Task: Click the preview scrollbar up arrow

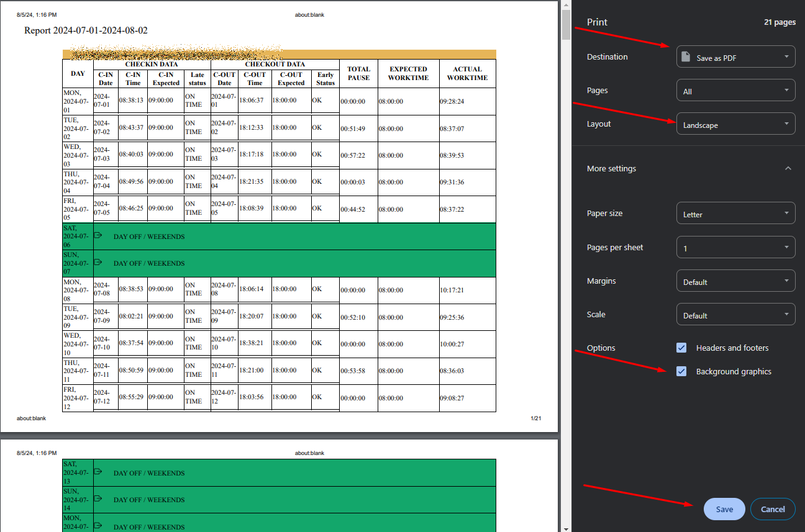Action: click(x=566, y=4)
